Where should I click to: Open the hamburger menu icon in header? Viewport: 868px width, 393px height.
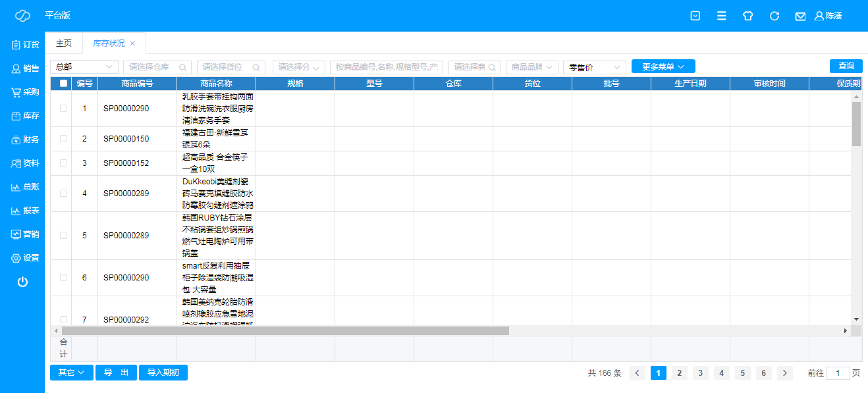click(722, 16)
